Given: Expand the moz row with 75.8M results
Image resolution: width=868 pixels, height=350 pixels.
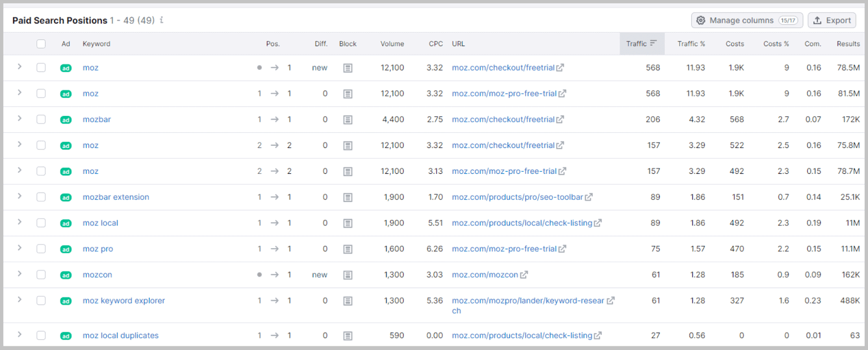Looking at the screenshot, I should click(x=20, y=144).
